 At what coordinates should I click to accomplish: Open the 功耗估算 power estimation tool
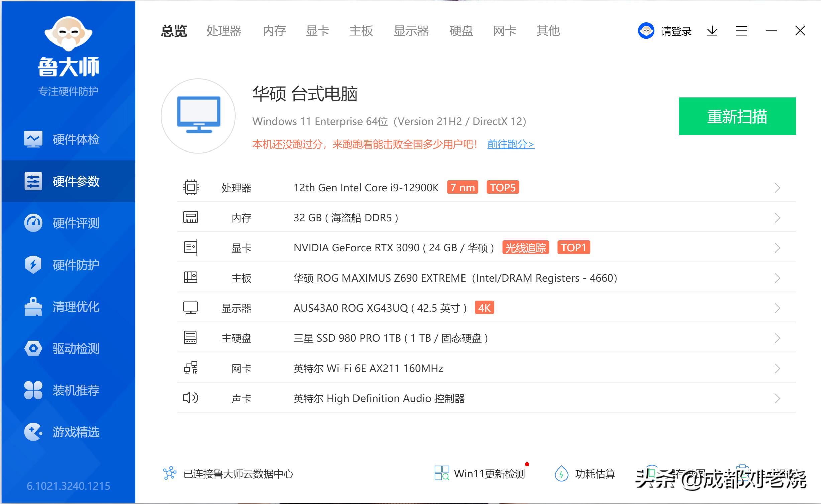(596, 474)
